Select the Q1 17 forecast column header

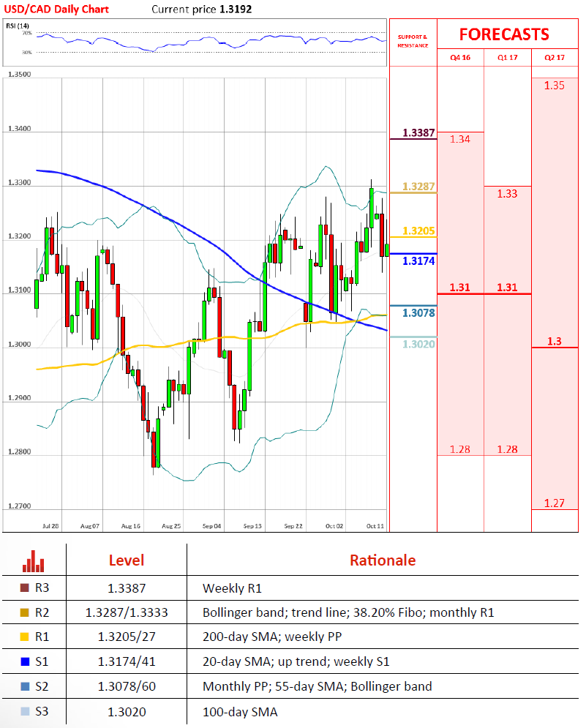[508, 58]
